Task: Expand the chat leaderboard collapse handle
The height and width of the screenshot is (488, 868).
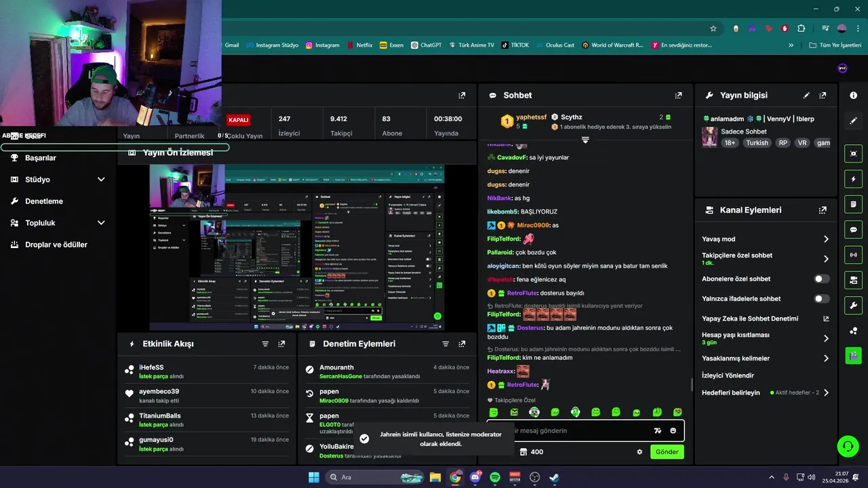Action: (585, 140)
